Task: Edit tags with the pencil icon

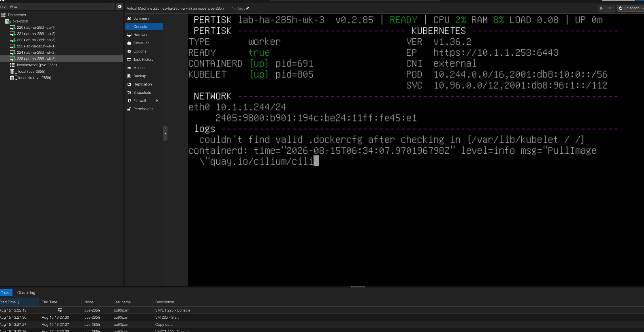Action: [x=247, y=9]
